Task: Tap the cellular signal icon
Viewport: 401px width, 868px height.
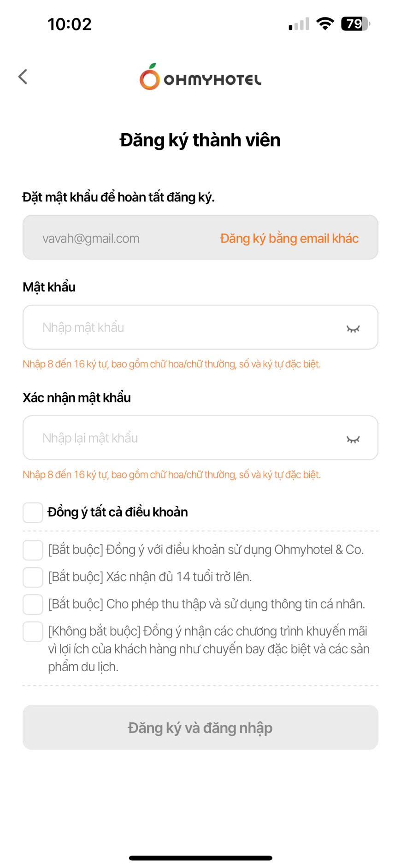Action: point(299,24)
